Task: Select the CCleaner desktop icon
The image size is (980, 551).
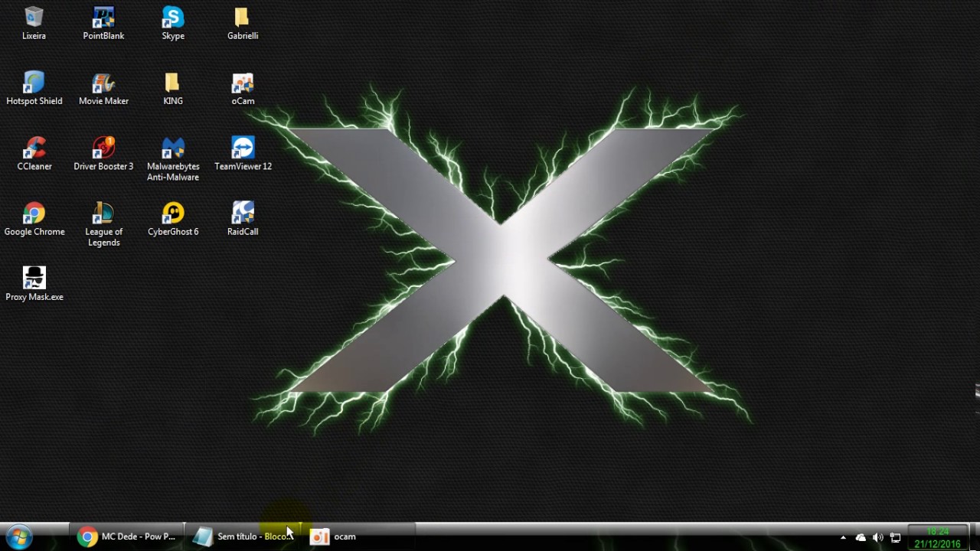Action: tap(34, 154)
